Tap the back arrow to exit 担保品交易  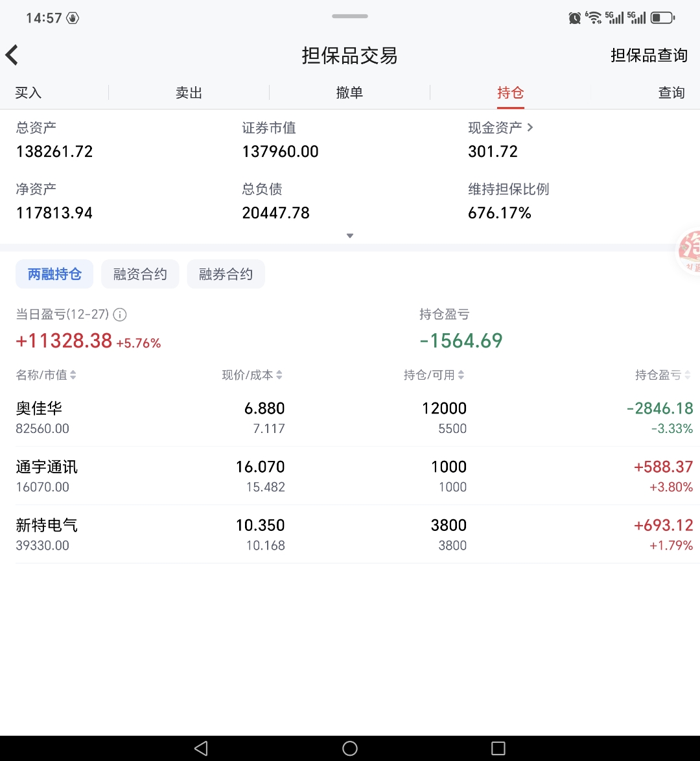[x=12, y=54]
